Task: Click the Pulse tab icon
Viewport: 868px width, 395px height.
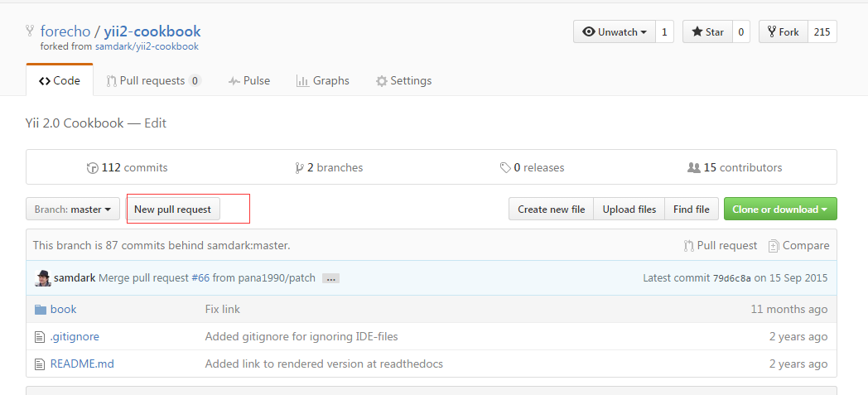Action: point(234,81)
